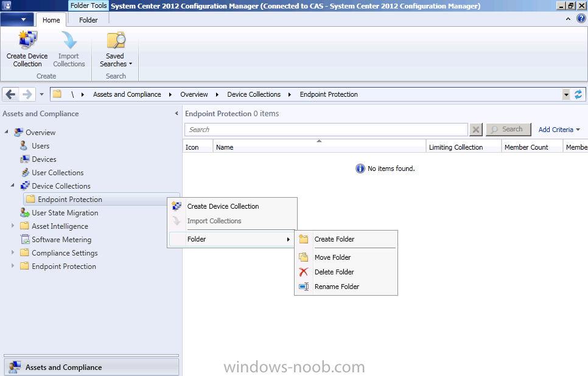Collapse the Overview tree node
Viewport: 588px width, 376px height.
[6, 132]
